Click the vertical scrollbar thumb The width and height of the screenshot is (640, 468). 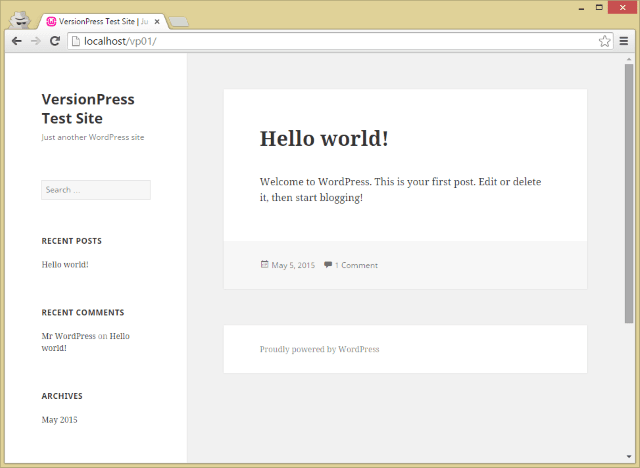(x=629, y=193)
